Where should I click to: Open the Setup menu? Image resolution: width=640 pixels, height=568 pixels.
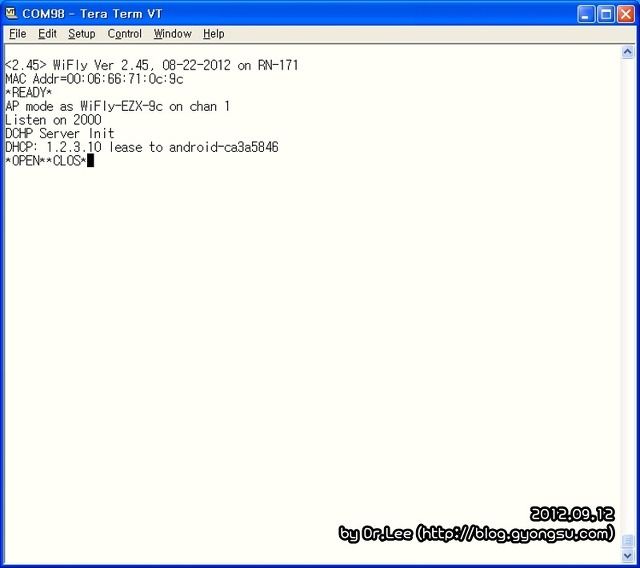click(82, 34)
